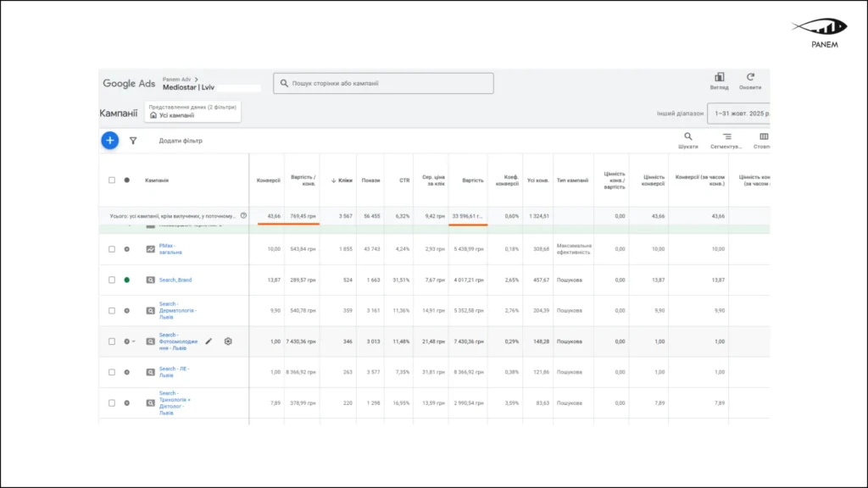Click the search campaign type icon for Search_Brand
Image resolution: width=868 pixels, height=488 pixels.
(151, 280)
